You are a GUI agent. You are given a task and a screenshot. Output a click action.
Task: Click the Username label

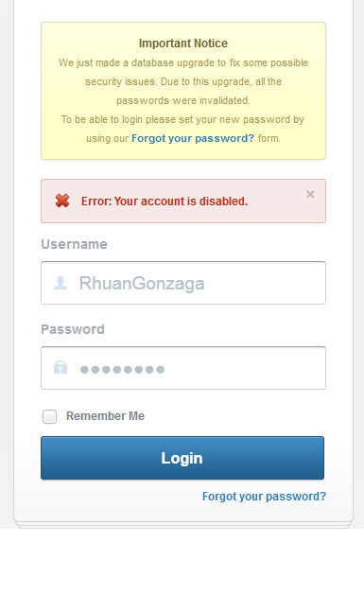pos(75,244)
